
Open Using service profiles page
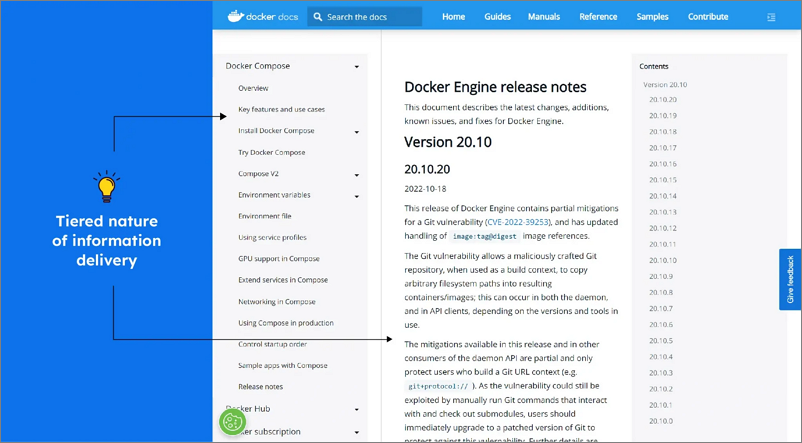pyautogui.click(x=272, y=237)
